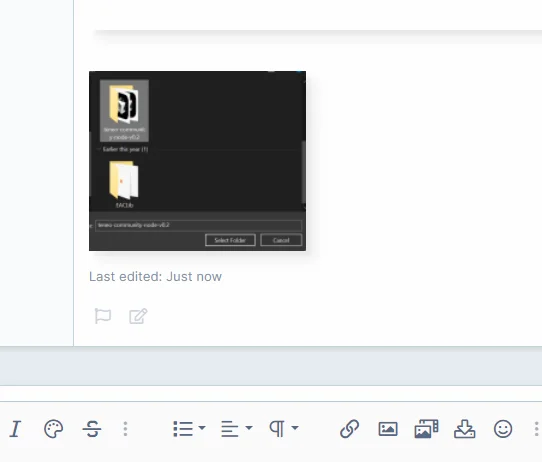Click the 'Last edited: Just now' text
This screenshot has height=462, width=542.
click(155, 277)
